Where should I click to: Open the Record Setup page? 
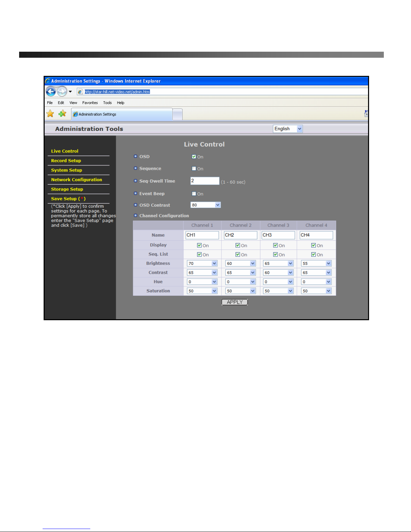[66, 160]
